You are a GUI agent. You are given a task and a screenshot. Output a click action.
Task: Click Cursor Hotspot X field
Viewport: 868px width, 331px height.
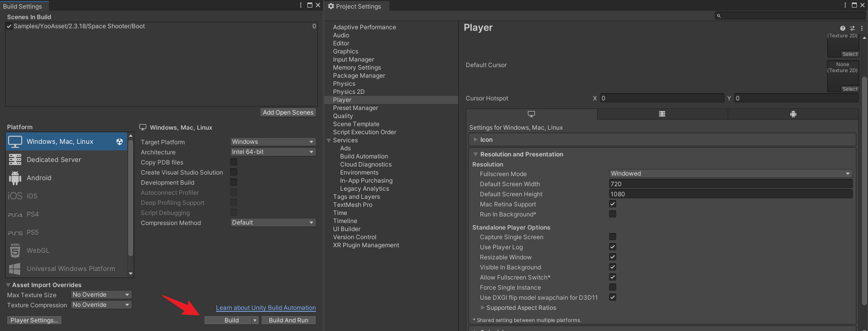(663, 98)
